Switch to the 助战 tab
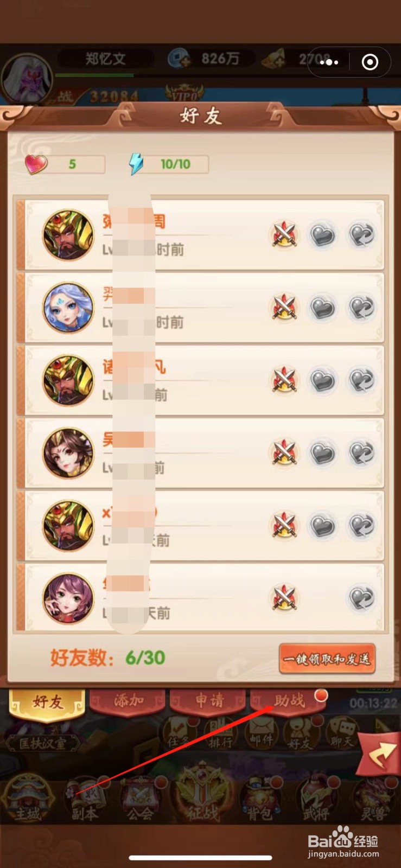401x868 pixels. click(x=289, y=701)
